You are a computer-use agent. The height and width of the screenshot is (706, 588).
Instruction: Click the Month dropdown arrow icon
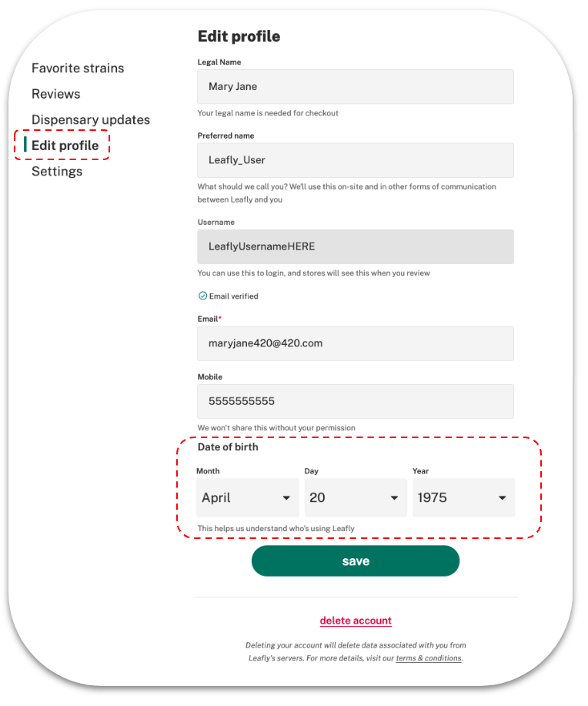coord(286,498)
